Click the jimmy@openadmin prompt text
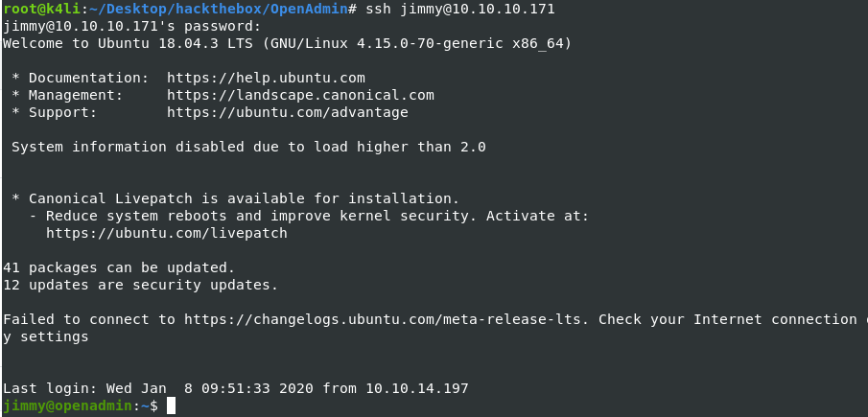The height and width of the screenshot is (417, 868). point(67,406)
